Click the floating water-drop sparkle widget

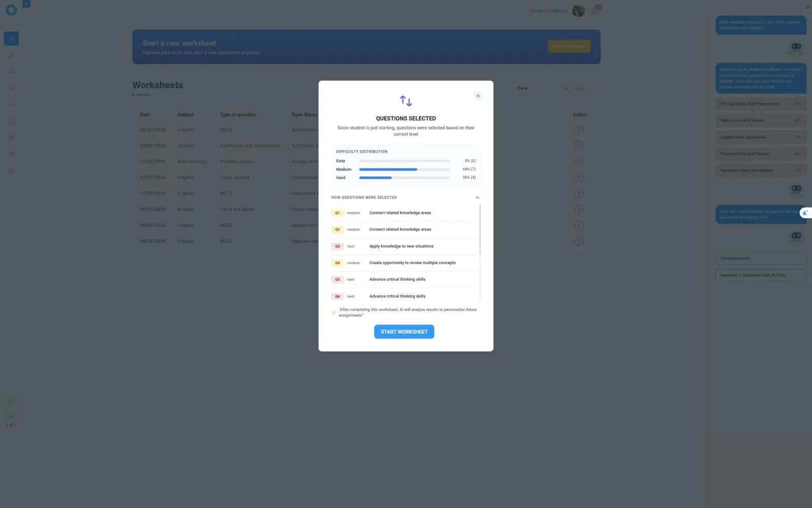click(x=805, y=213)
